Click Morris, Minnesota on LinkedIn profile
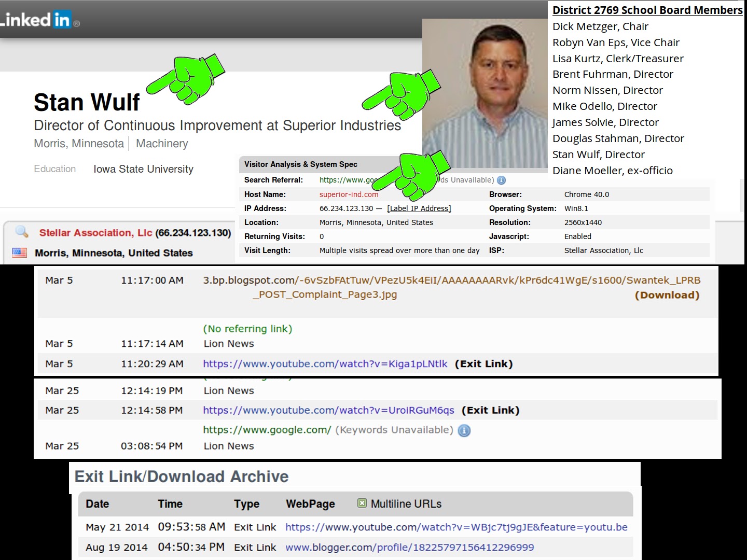This screenshot has height=560, width=747. point(79,144)
